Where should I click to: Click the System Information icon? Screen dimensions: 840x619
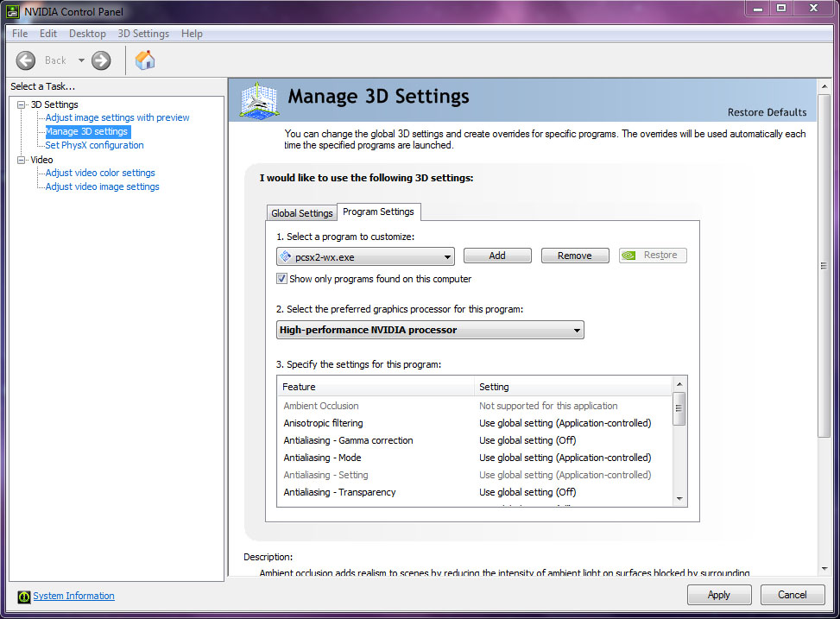tap(23, 597)
